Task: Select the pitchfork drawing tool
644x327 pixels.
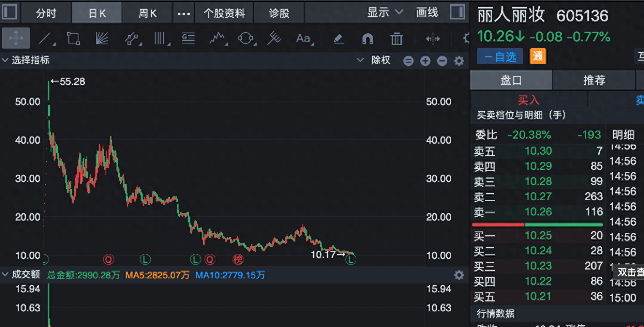Action: pos(274,39)
